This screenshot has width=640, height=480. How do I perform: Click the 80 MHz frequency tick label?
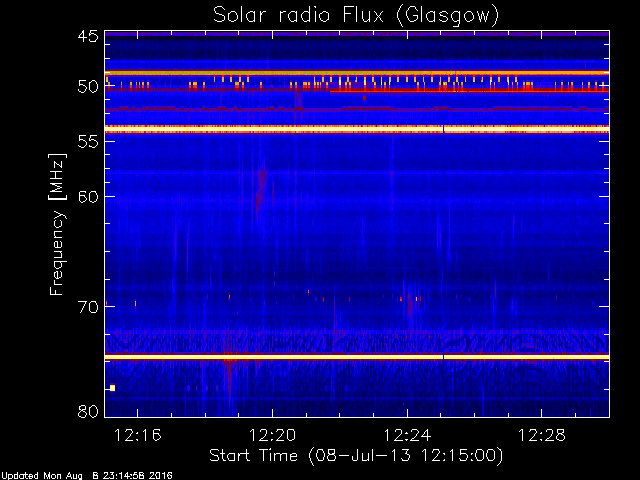(87, 411)
